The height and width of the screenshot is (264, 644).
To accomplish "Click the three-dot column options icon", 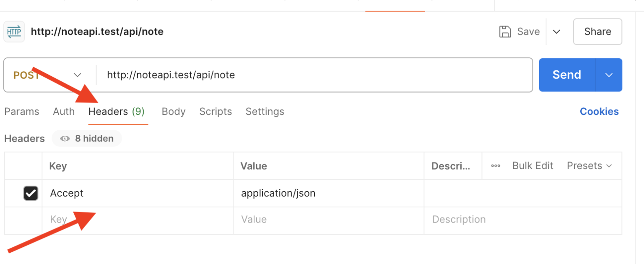I will [496, 166].
